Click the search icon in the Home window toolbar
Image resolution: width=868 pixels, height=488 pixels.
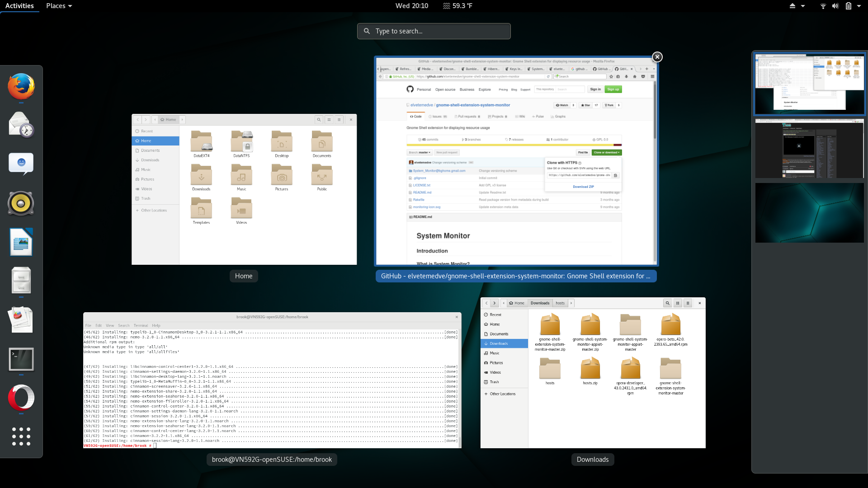click(319, 120)
